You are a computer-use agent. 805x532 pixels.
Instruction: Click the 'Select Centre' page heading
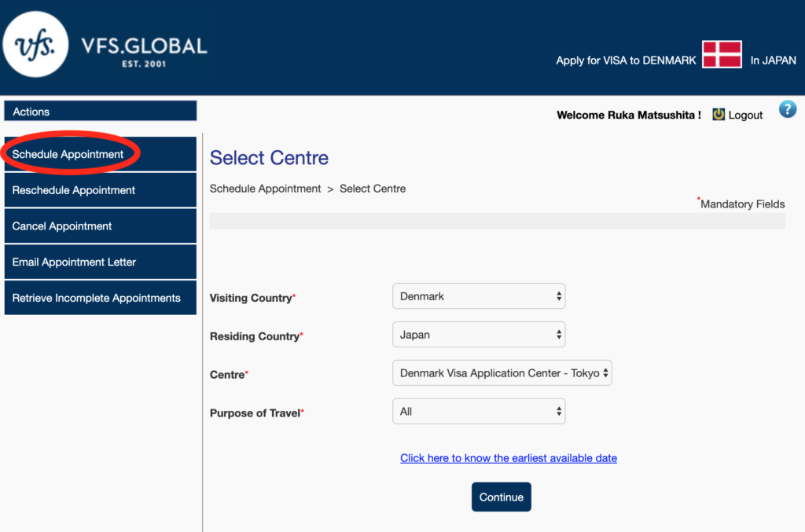269,157
